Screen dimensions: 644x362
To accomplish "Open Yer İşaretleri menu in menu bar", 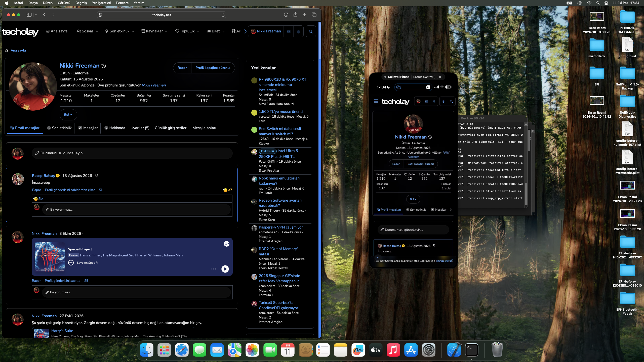I will 101,3.
